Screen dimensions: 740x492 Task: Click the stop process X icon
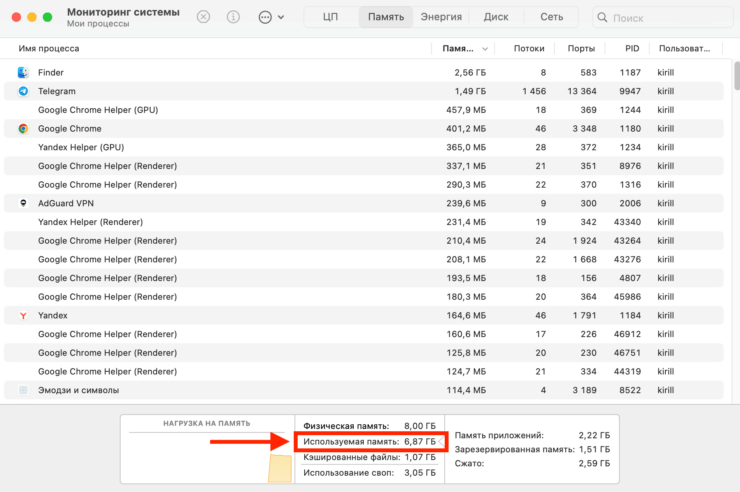point(203,17)
